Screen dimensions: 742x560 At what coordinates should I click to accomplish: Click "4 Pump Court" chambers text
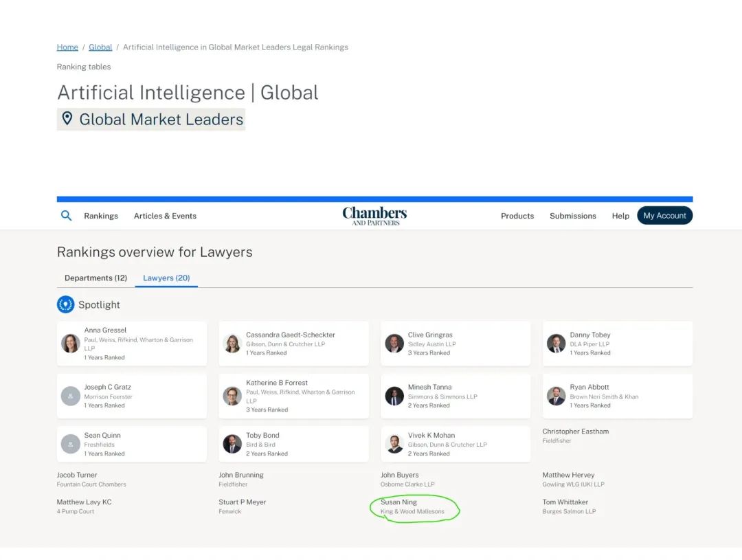tap(76, 511)
